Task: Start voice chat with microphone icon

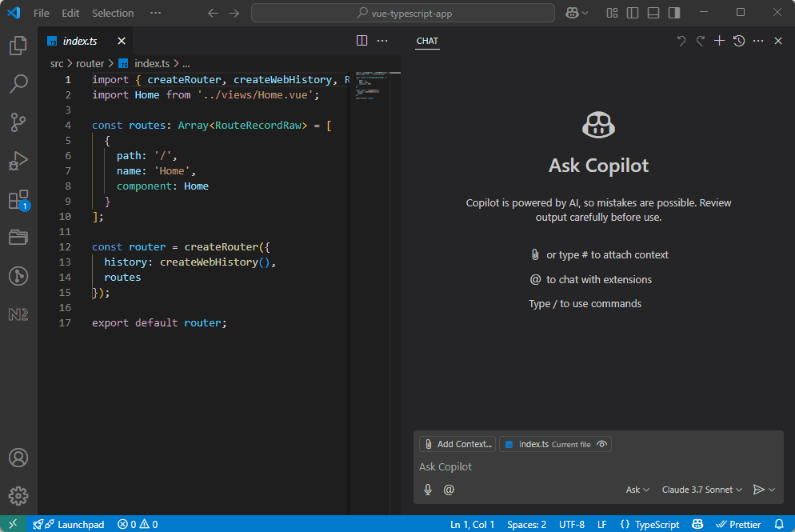Action: (428, 490)
